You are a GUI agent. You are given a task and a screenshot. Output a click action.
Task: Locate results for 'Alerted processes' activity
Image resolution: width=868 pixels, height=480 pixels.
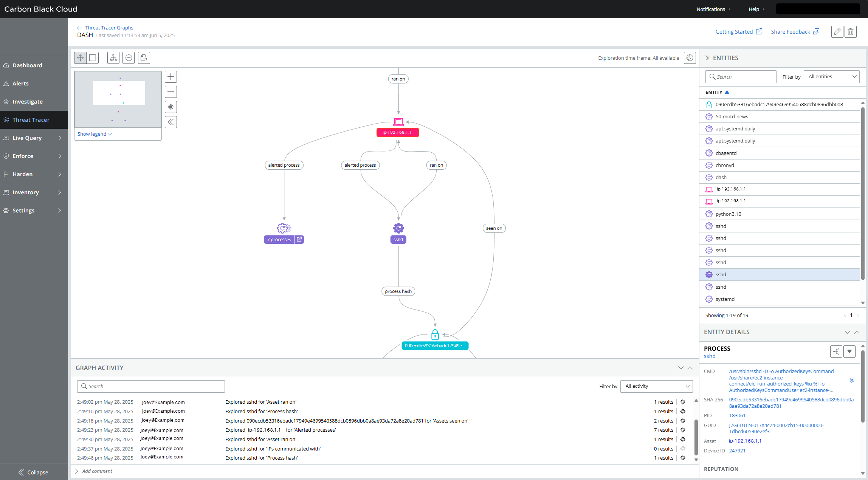click(683, 430)
